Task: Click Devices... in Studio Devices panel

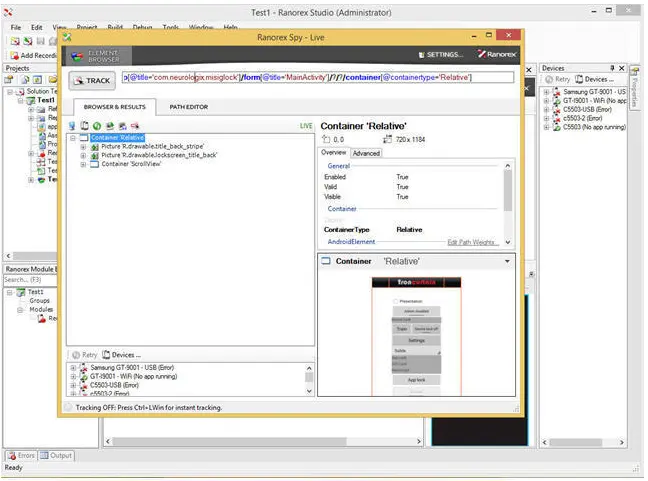Action: [595, 79]
